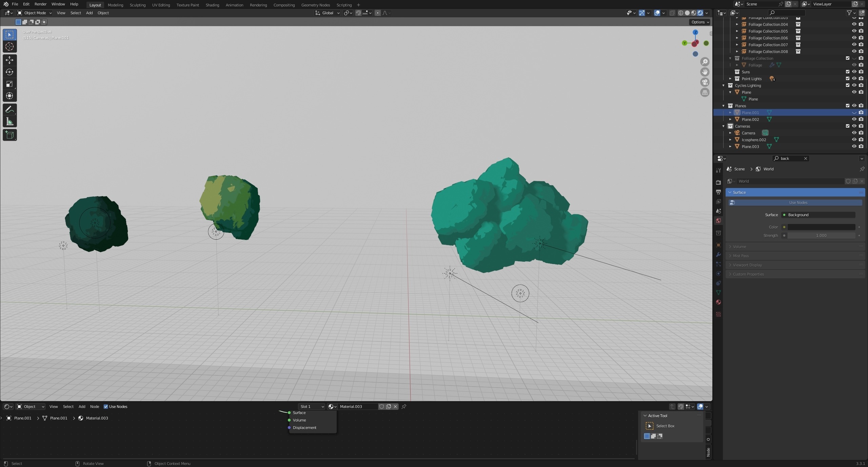Image resolution: width=868 pixels, height=467 pixels.
Task: Open the viewport Options button
Action: 700,22
